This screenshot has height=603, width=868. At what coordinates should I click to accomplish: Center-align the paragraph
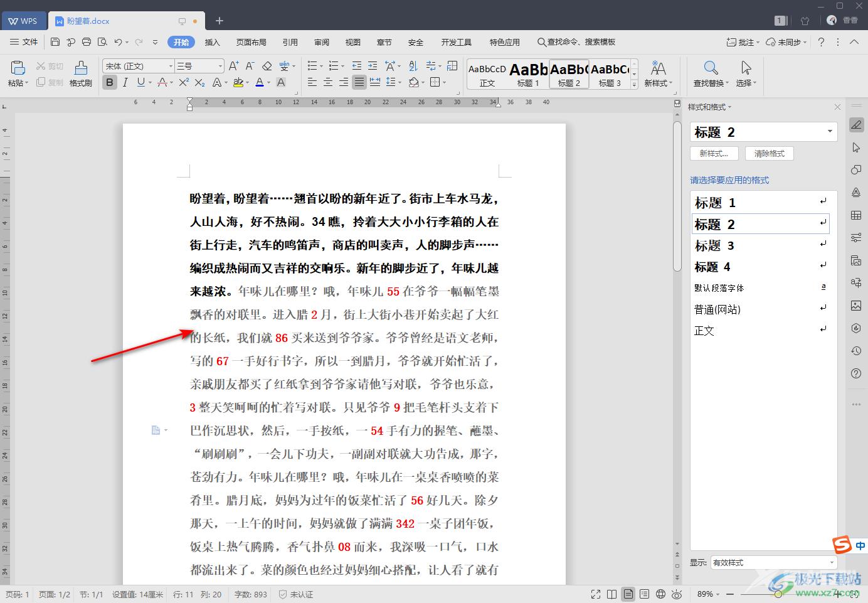[x=328, y=82]
